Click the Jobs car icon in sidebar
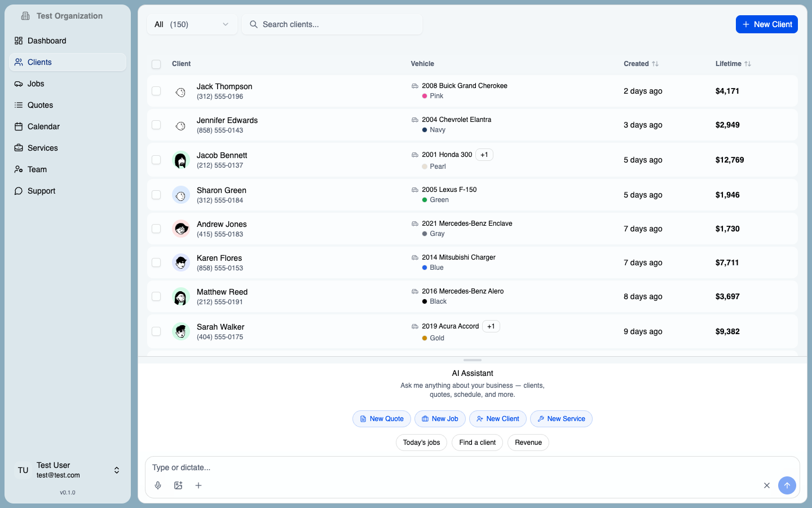The height and width of the screenshot is (508, 812). [19, 84]
